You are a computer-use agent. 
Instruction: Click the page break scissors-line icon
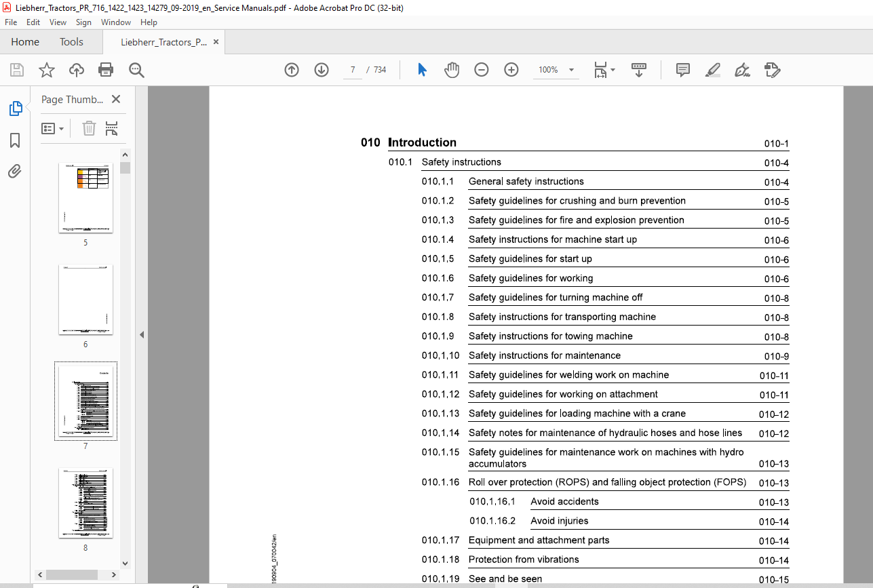pyautogui.click(x=112, y=128)
